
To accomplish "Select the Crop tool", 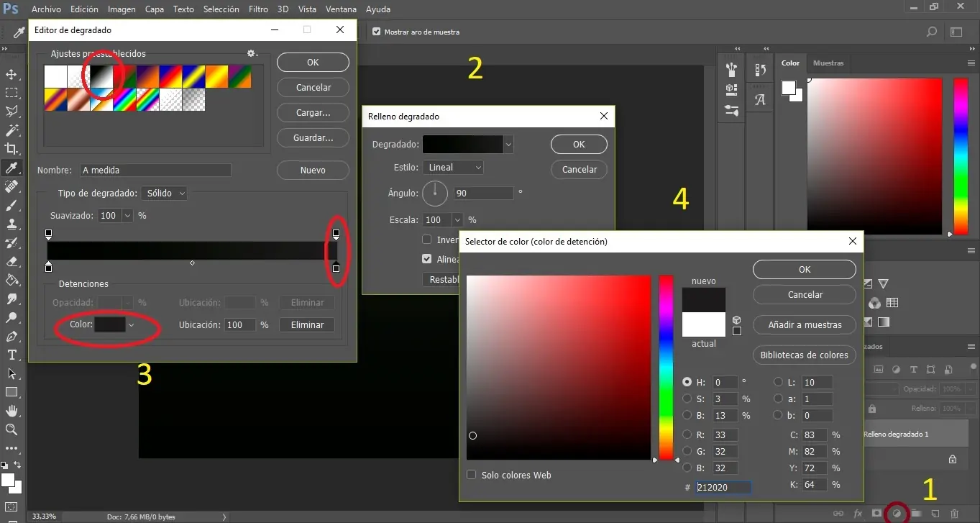I will pos(12,149).
